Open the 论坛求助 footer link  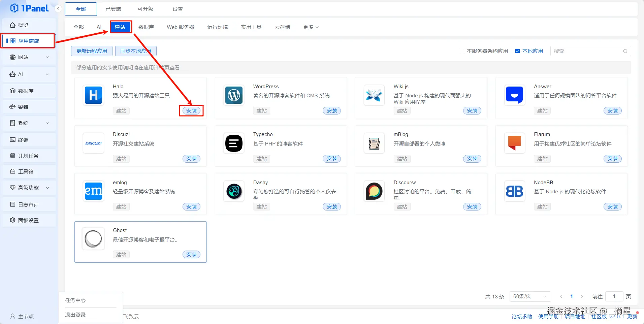pyautogui.click(x=522, y=317)
